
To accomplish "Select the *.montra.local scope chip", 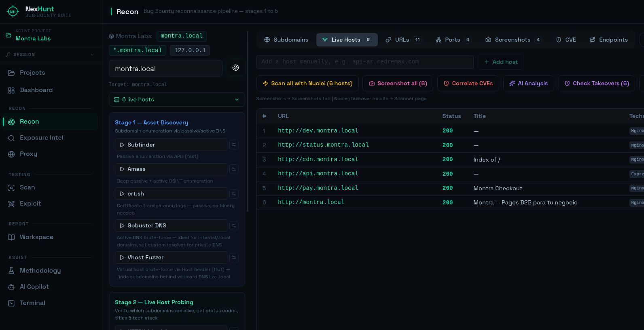I will (x=138, y=50).
